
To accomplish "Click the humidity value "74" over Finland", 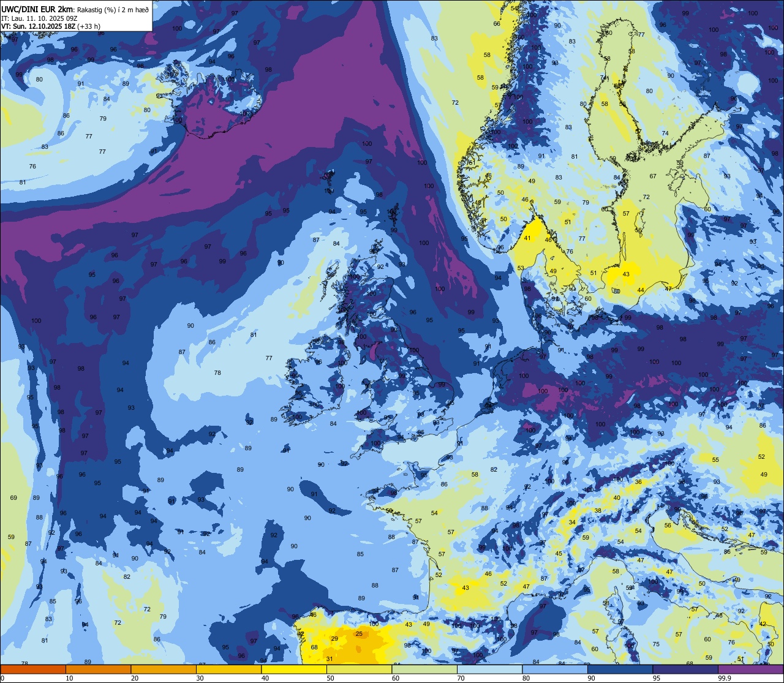I will click(665, 134).
